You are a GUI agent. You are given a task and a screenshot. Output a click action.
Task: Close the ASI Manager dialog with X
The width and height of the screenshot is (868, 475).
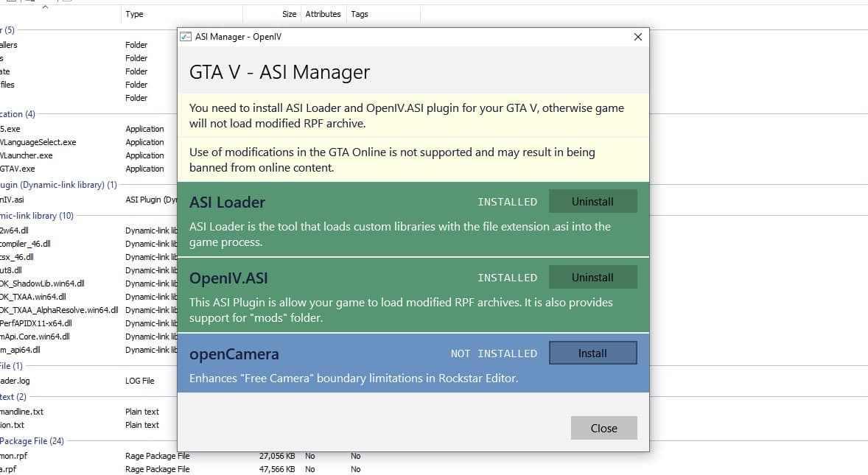click(637, 37)
